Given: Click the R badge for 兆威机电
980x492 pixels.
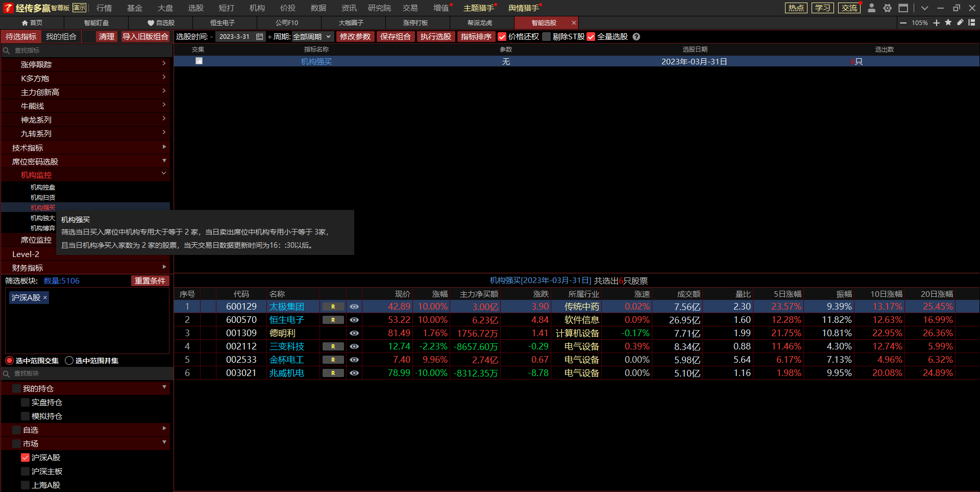Looking at the screenshot, I should 333,373.
